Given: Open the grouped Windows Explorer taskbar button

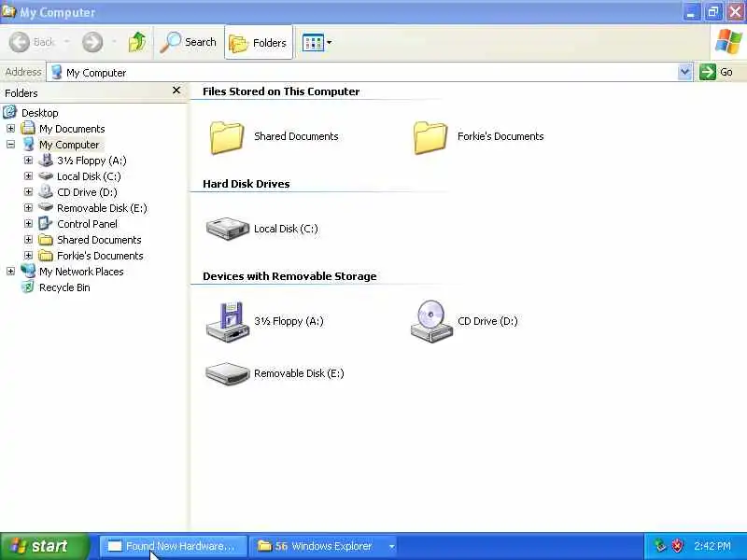Looking at the screenshot, I should point(323,546).
